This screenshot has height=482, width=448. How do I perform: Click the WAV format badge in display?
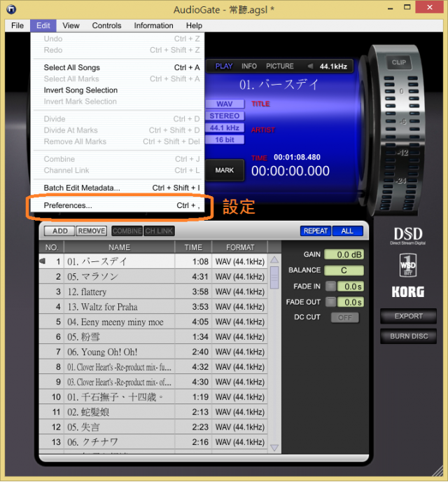click(225, 104)
